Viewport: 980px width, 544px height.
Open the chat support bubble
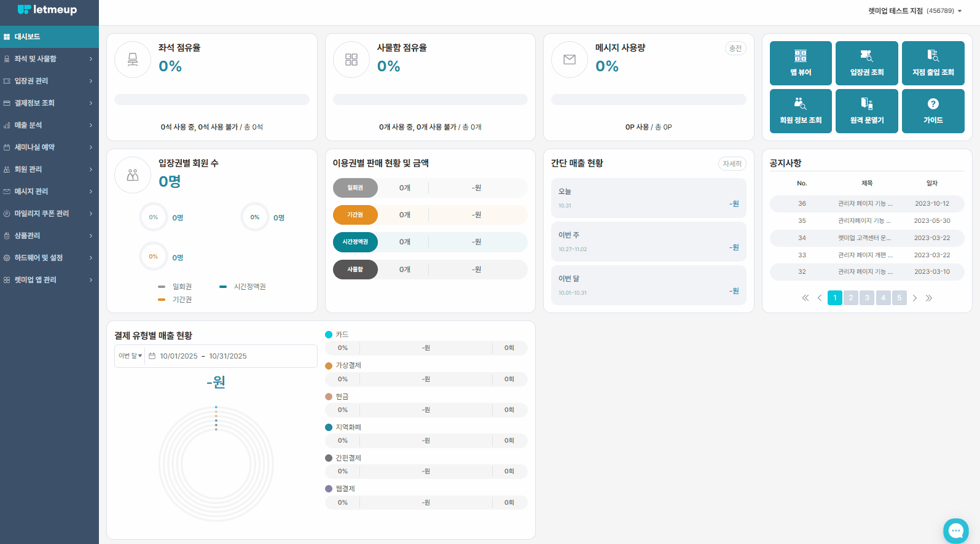coord(955,530)
